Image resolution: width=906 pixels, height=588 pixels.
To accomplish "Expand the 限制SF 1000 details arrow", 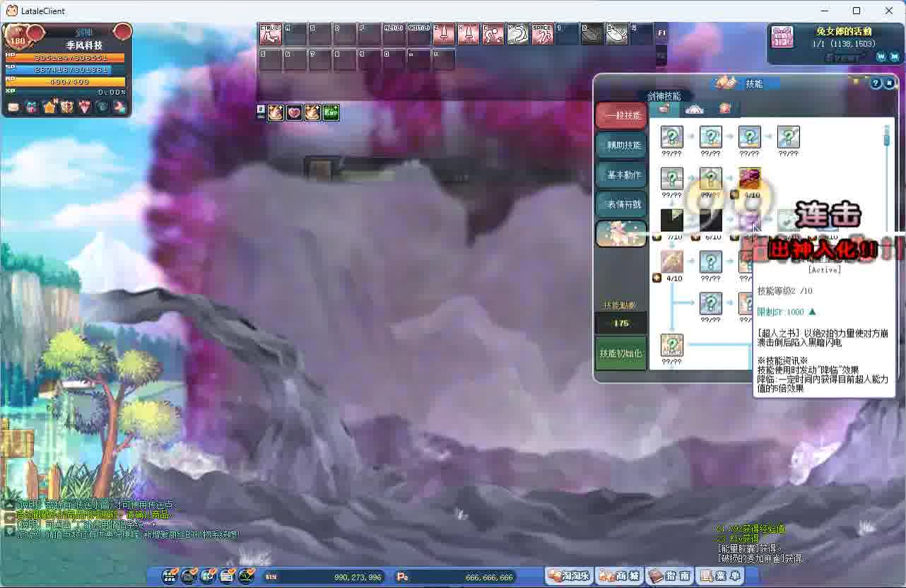I will [x=811, y=310].
